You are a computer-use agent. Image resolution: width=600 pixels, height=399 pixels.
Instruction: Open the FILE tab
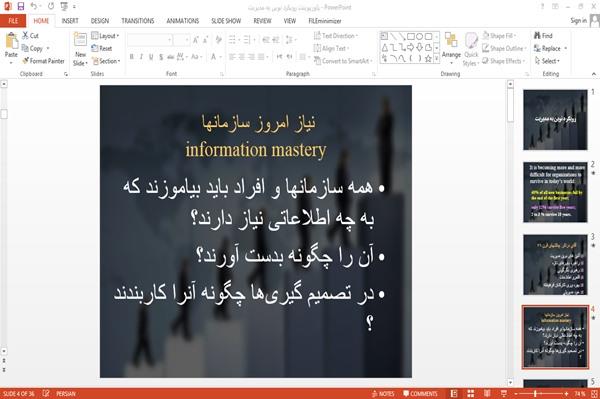pyautogui.click(x=13, y=21)
